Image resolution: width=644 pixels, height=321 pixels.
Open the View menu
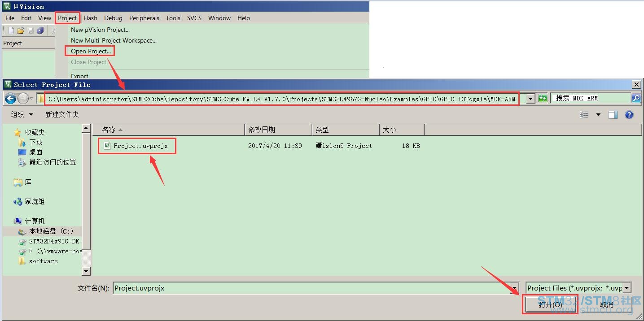(44, 18)
